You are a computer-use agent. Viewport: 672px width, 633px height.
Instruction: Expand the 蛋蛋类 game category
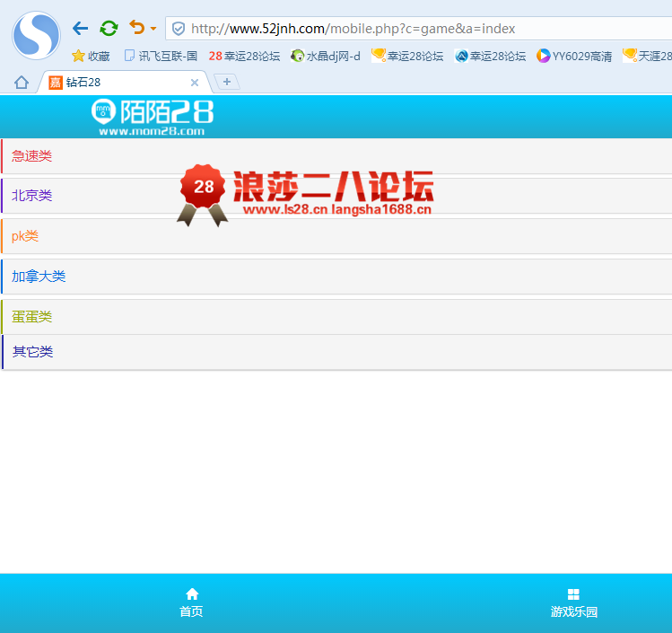[32, 317]
